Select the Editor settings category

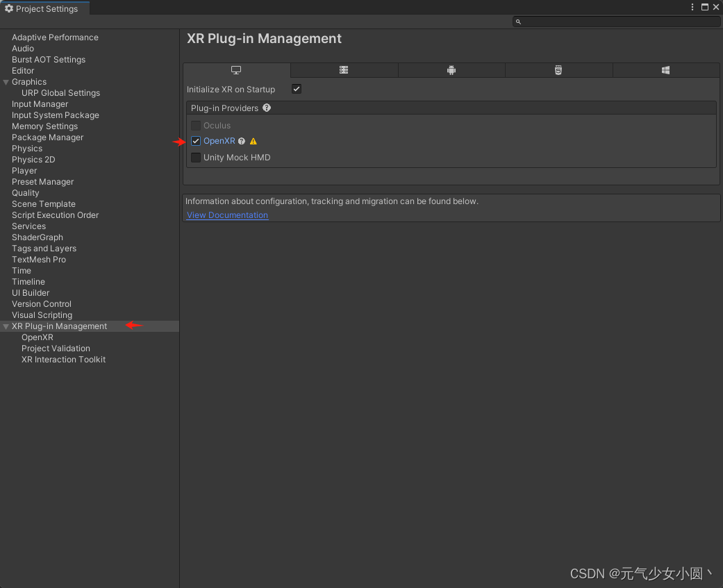(x=23, y=71)
